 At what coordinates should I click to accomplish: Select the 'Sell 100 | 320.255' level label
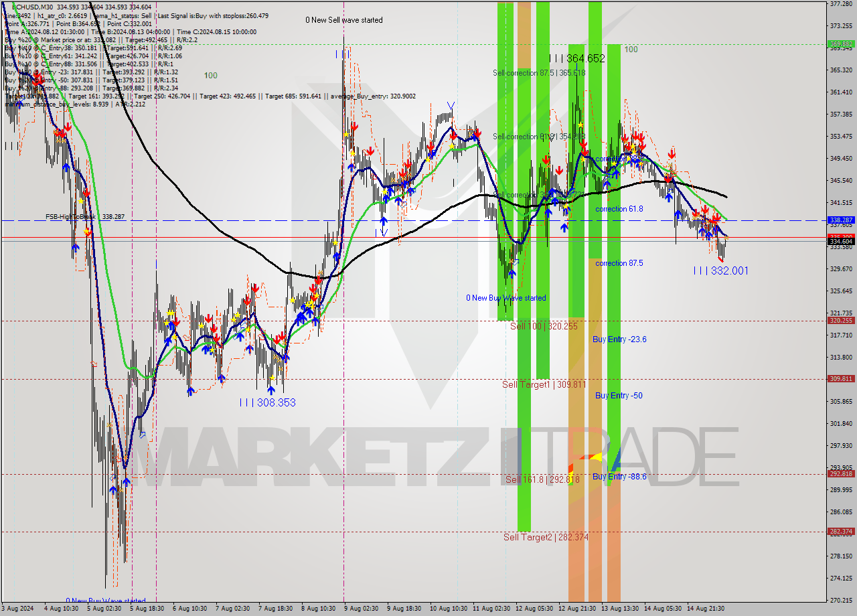(544, 326)
